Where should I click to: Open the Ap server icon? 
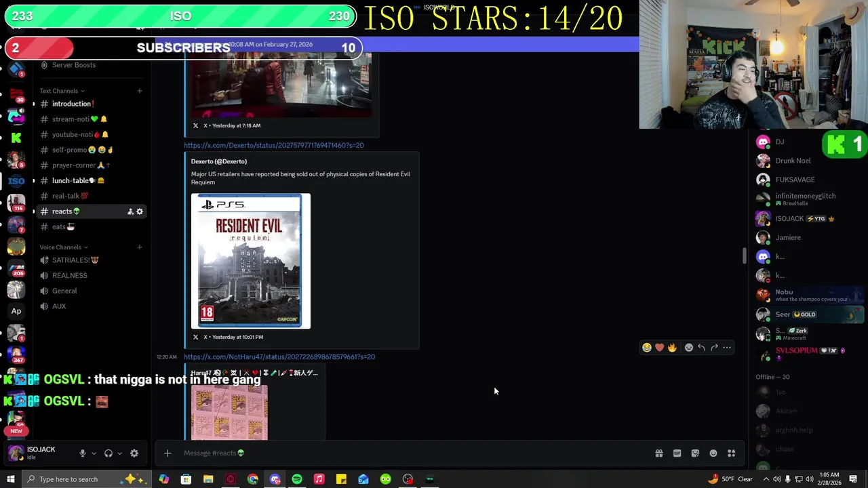click(x=16, y=311)
